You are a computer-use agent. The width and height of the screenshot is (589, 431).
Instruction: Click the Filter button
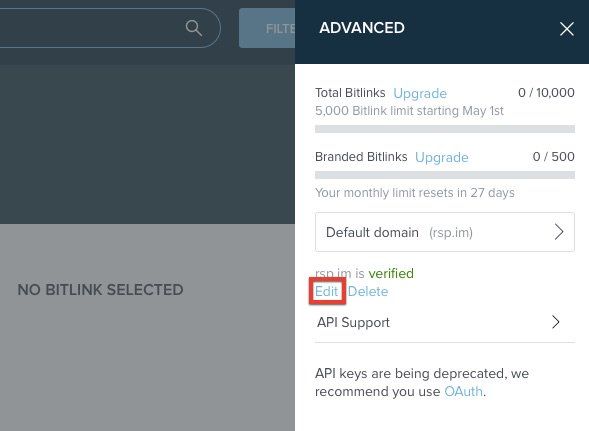267,28
